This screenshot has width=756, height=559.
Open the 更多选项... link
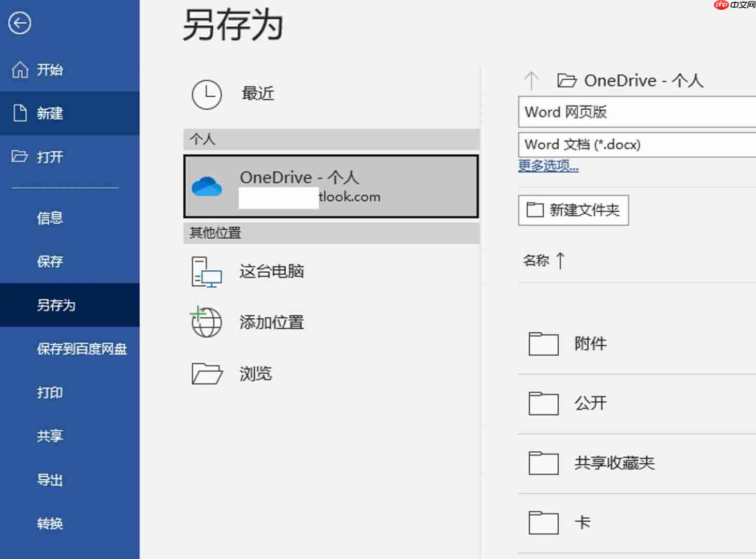tap(548, 166)
